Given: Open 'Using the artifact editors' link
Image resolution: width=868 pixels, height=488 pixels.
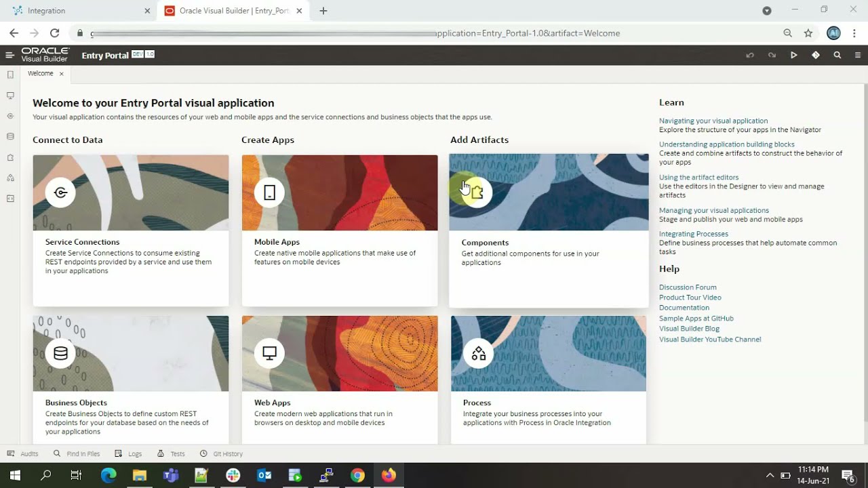Looking at the screenshot, I should (x=698, y=178).
